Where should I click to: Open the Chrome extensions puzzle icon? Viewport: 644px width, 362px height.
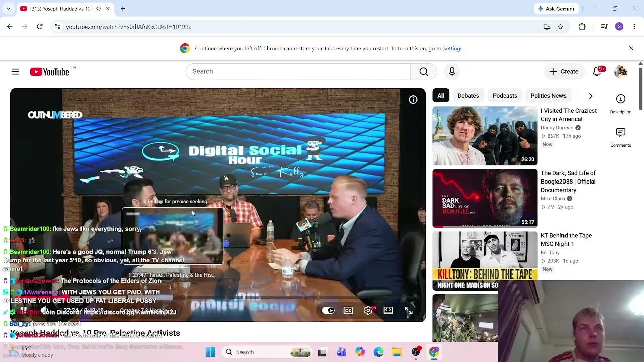[582, 27]
